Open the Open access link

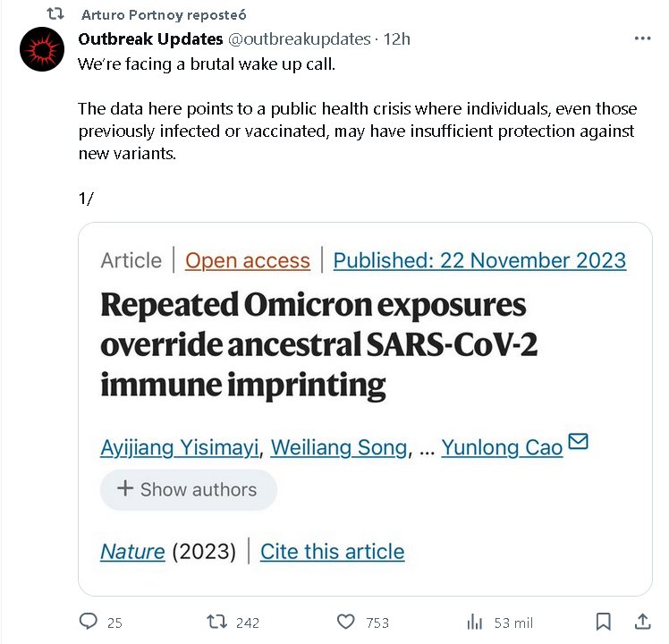(248, 260)
